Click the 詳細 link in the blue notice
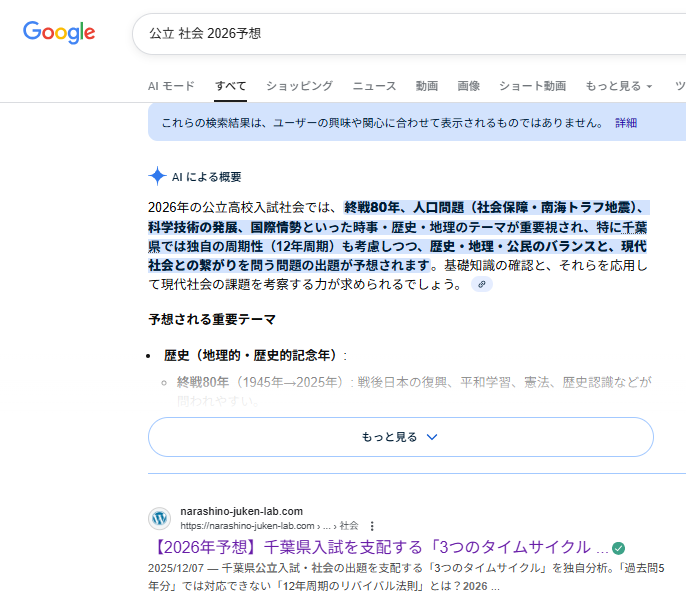This screenshot has height=605, width=686. [x=626, y=123]
